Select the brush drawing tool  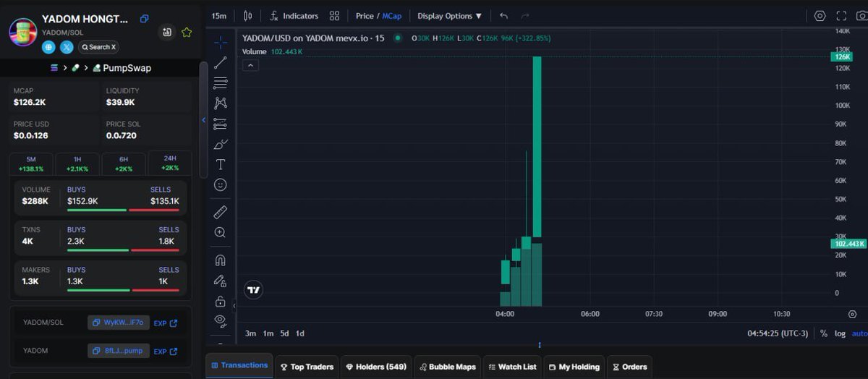[221, 144]
